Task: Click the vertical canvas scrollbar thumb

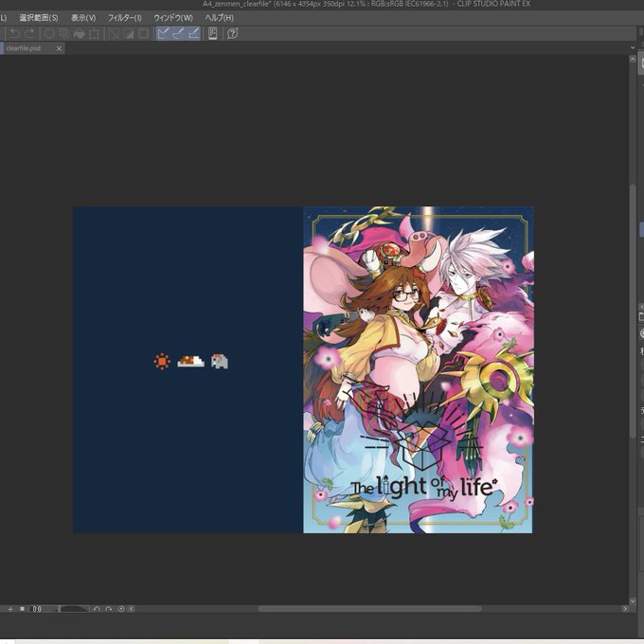Action: pyautogui.click(x=633, y=312)
